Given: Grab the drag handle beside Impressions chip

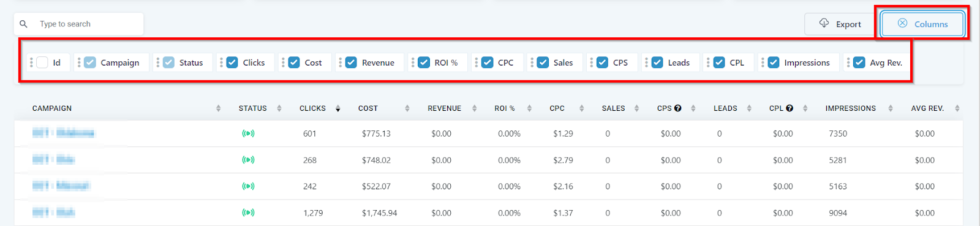Looking at the screenshot, I should [x=763, y=62].
